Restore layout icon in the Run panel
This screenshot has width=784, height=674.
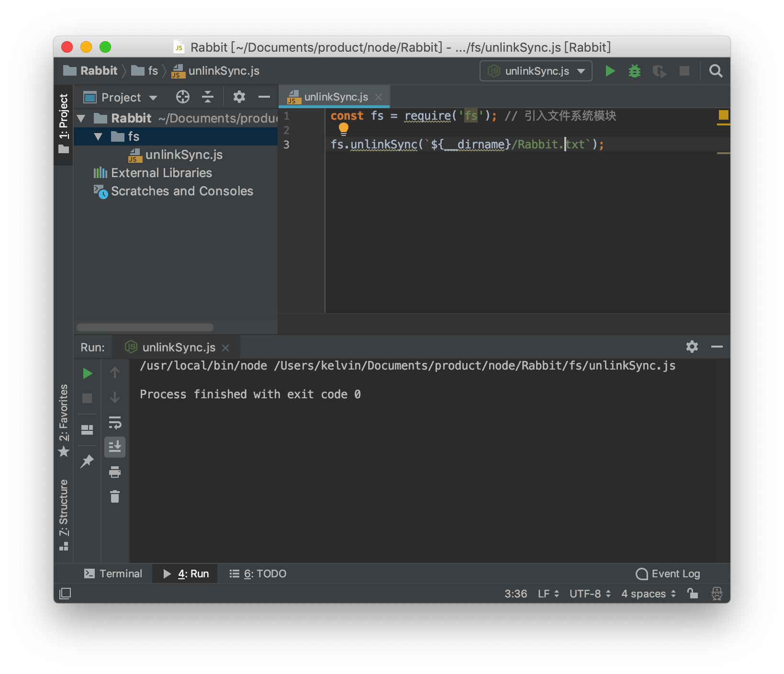87,429
